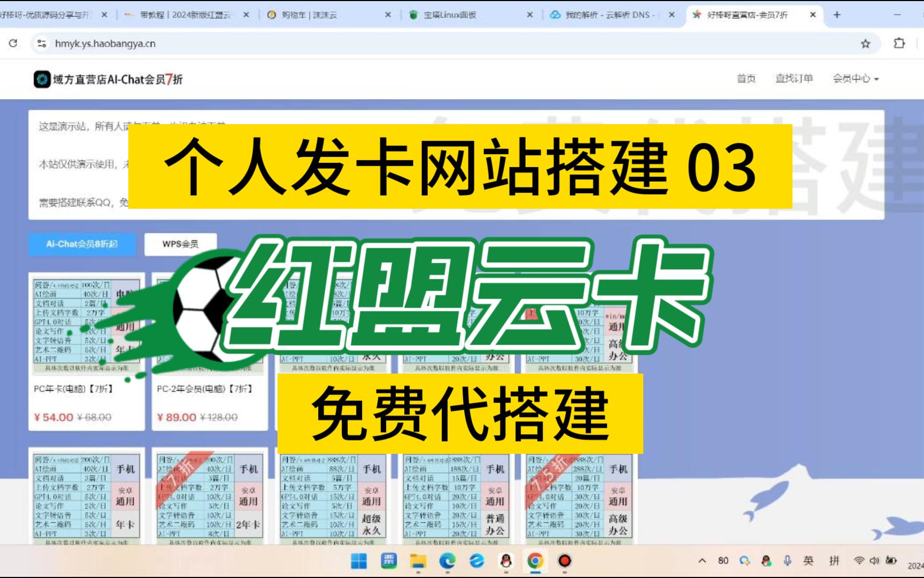The width and height of the screenshot is (924, 578).
Task: Click the battery icon in system tray
Action: [x=891, y=560]
